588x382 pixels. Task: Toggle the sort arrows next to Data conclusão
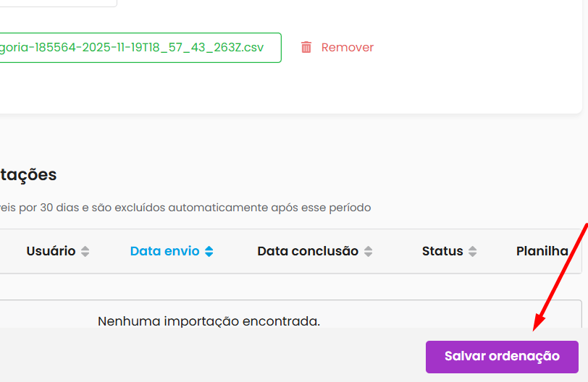369,252
